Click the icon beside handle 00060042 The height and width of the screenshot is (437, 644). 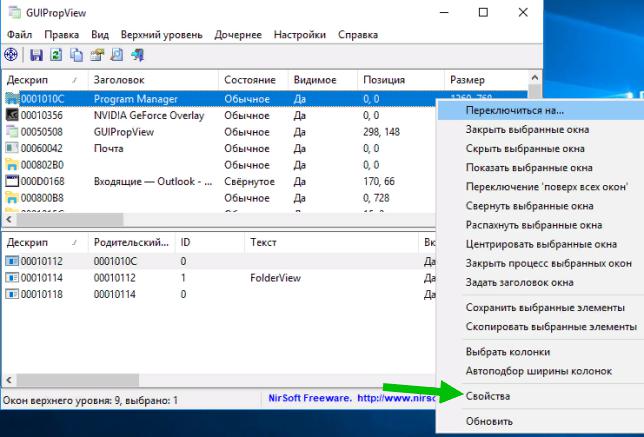(12, 148)
